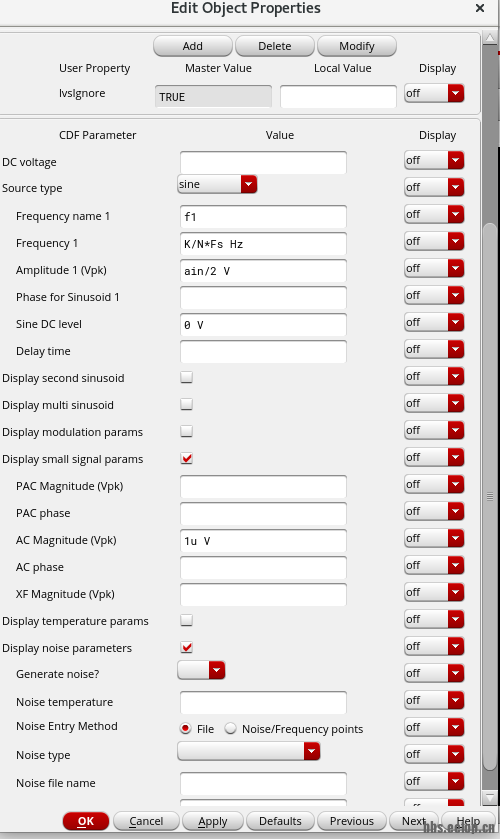Viewport: 500px width, 839px height.
Task: Expand the Noise type dropdown
Action: [249, 751]
